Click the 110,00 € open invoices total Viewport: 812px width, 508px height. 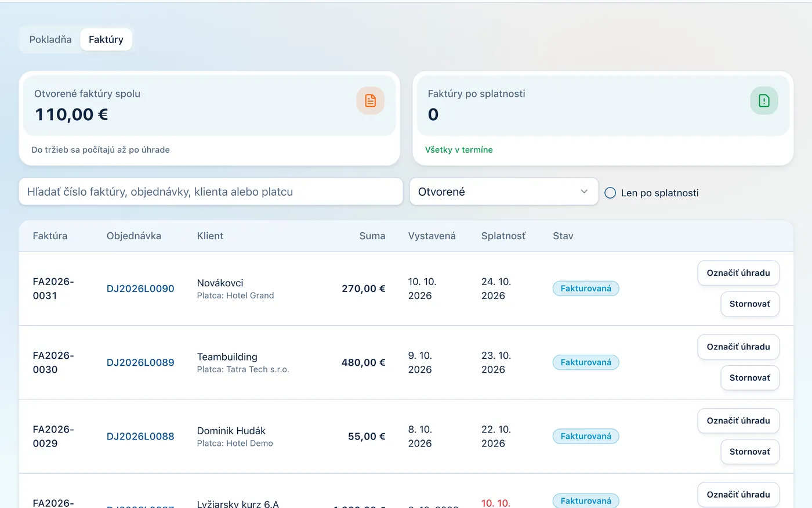pos(71,114)
